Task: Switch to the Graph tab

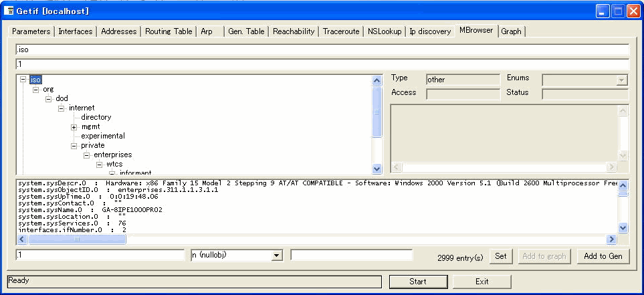Action: click(511, 31)
